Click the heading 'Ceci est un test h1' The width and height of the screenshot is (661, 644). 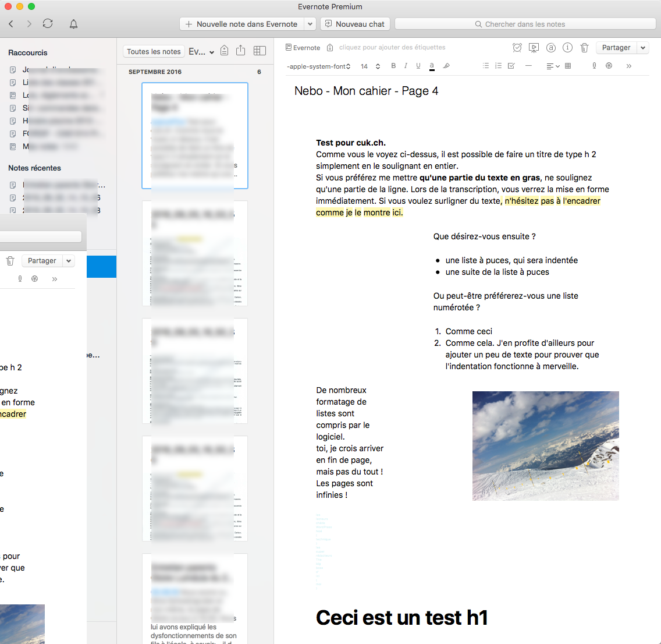(x=401, y=617)
